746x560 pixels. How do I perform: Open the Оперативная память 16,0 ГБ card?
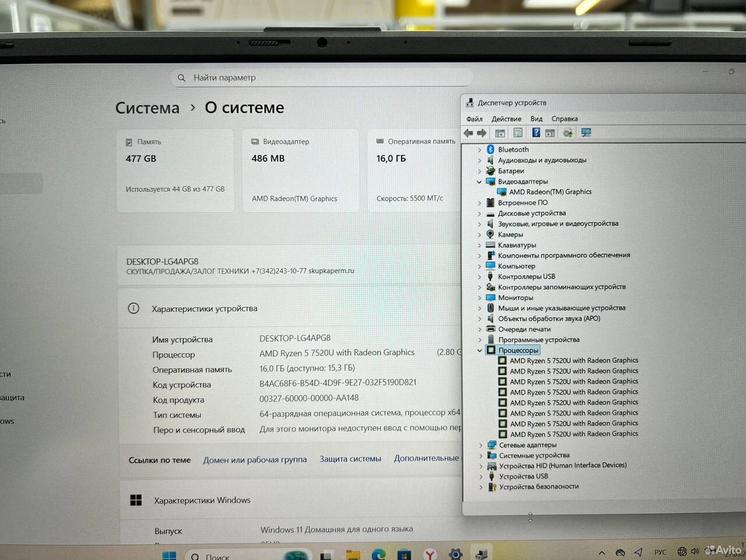(x=414, y=170)
